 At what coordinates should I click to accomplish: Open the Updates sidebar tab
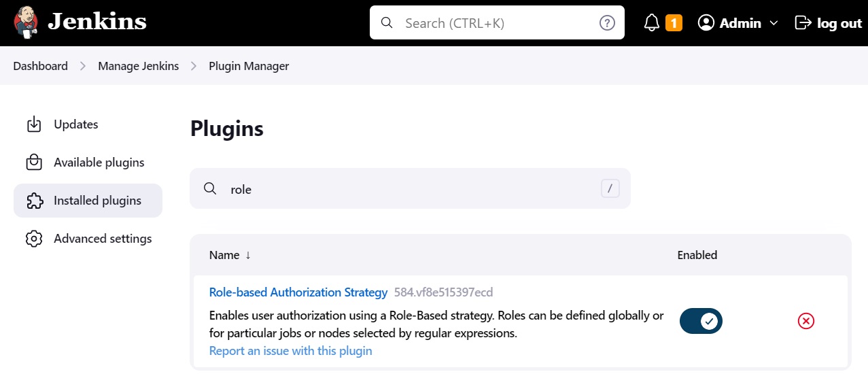[x=88, y=124]
